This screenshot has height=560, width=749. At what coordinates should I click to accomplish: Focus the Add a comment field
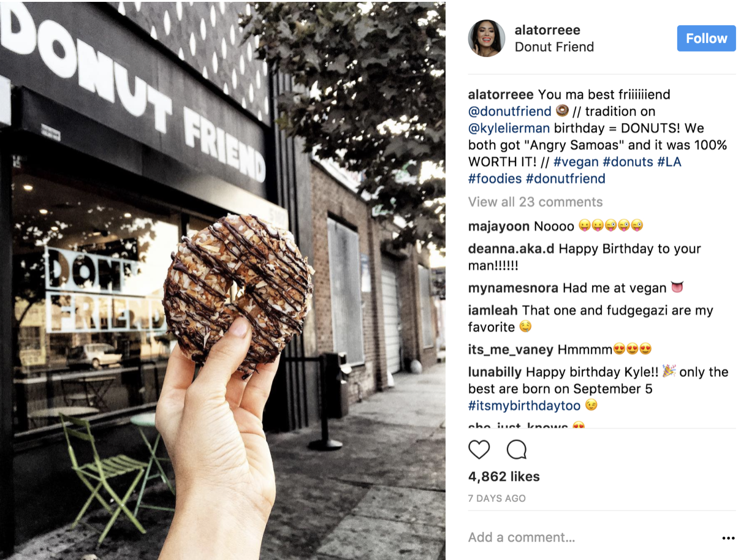pyautogui.click(x=588, y=537)
